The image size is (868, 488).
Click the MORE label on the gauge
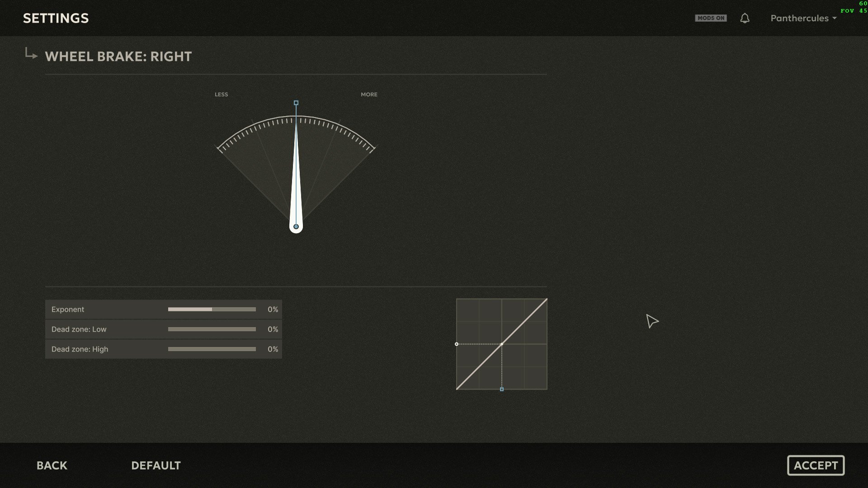[369, 94]
